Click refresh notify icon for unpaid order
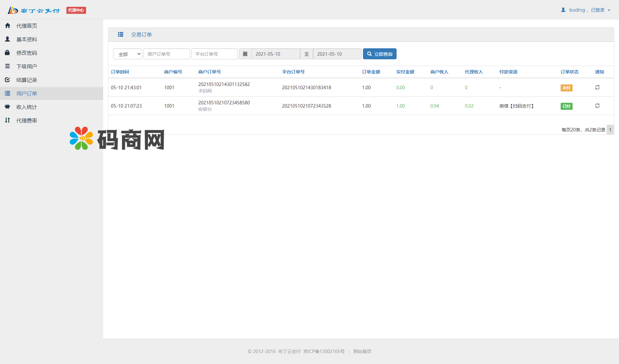Image resolution: width=619 pixels, height=364 pixels. (597, 87)
